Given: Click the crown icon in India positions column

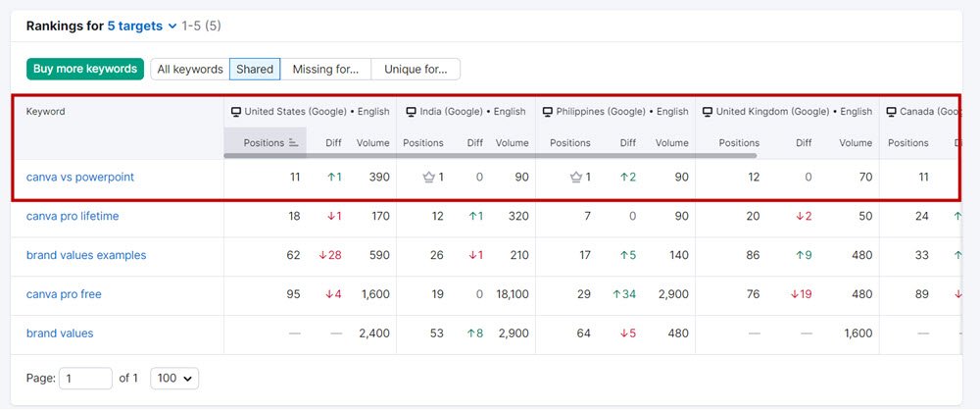Looking at the screenshot, I should point(428,178).
